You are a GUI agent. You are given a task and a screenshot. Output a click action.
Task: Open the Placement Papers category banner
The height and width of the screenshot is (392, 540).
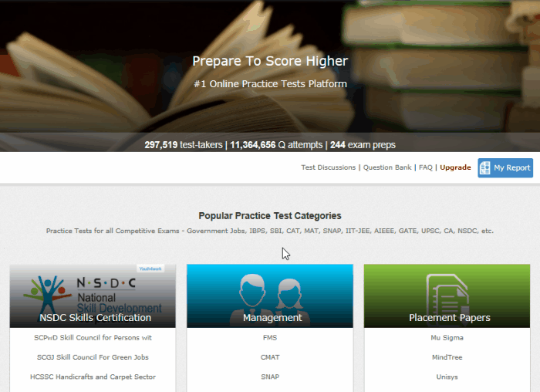[x=447, y=296]
